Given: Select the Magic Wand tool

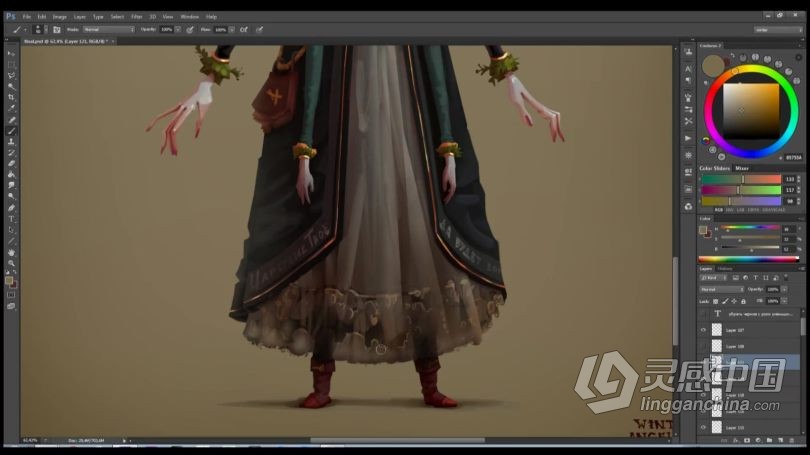Looking at the screenshot, I should coord(11,86).
